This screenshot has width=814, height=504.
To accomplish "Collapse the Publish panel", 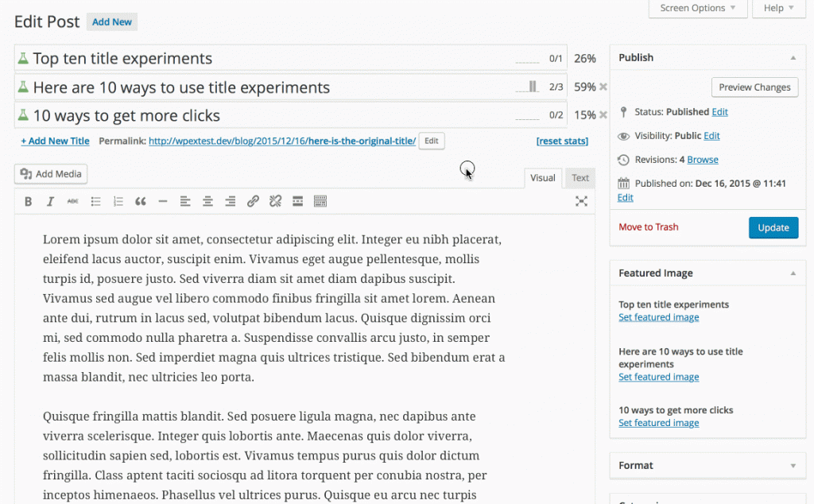I will 793,56.
